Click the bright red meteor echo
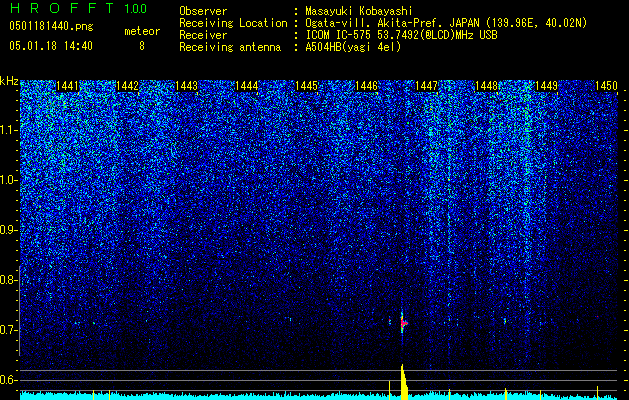This screenshot has width=629, height=400. 403,323
